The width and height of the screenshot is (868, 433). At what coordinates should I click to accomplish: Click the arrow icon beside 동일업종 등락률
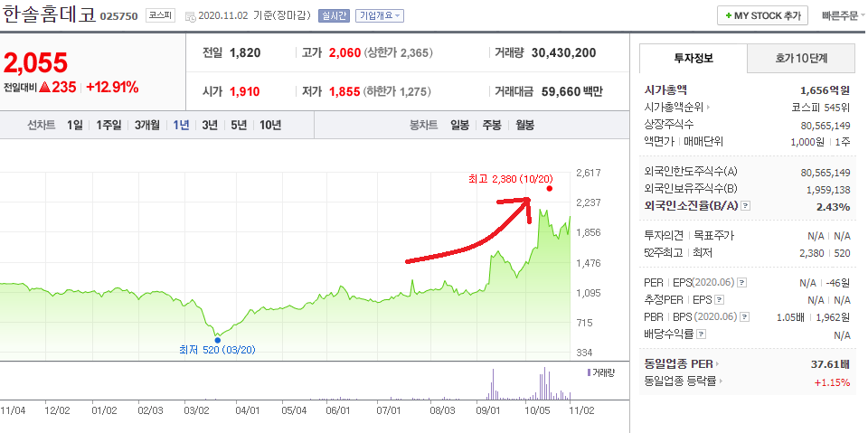point(722,381)
